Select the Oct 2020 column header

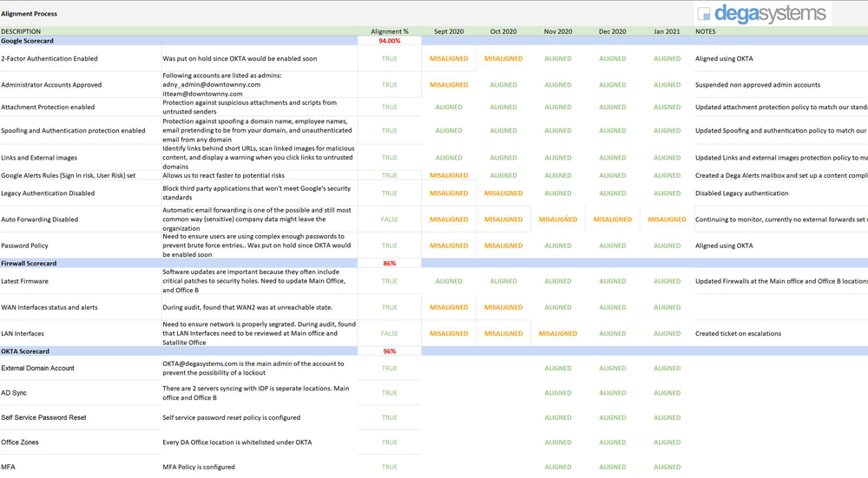pos(503,31)
